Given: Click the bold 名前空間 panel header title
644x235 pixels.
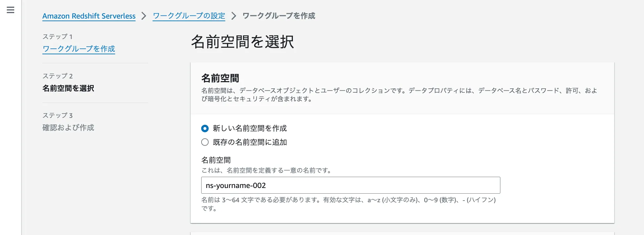Looking at the screenshot, I should pos(220,78).
